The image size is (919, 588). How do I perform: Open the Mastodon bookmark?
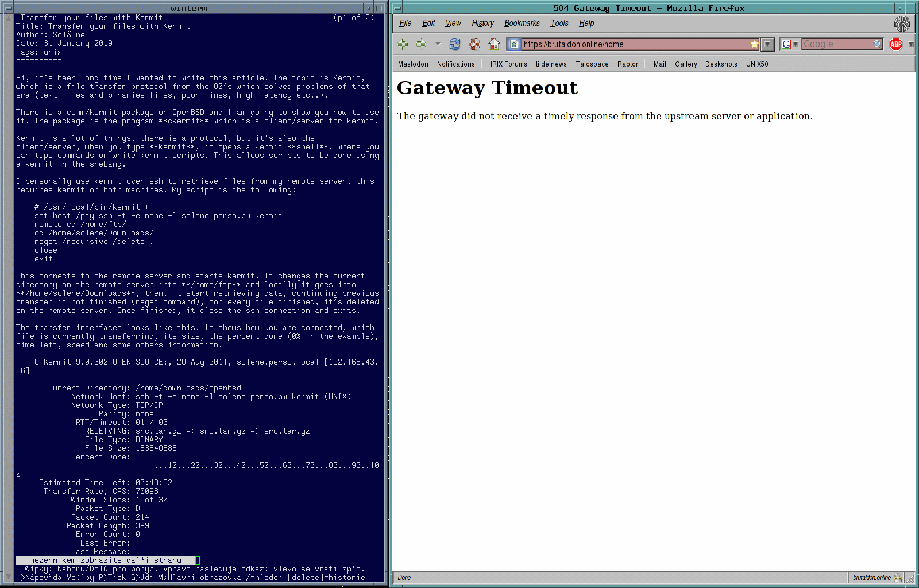coord(413,64)
